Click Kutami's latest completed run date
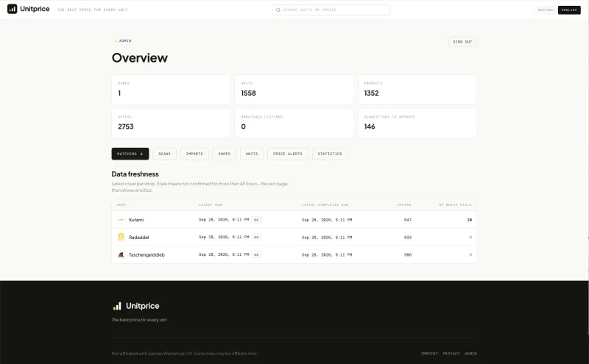Image resolution: width=589 pixels, height=364 pixels. (x=327, y=220)
